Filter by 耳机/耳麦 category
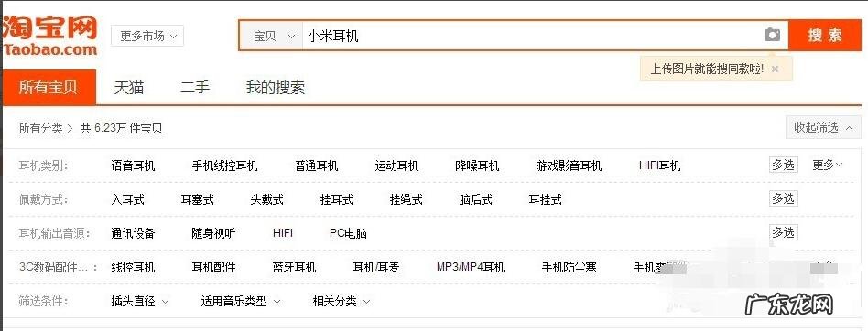 (x=376, y=268)
